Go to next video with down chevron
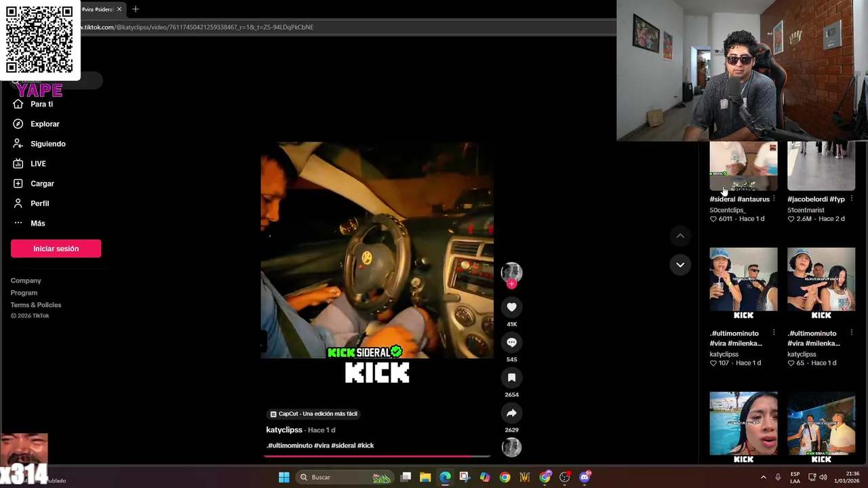This screenshot has width=868, height=488. pos(680,264)
